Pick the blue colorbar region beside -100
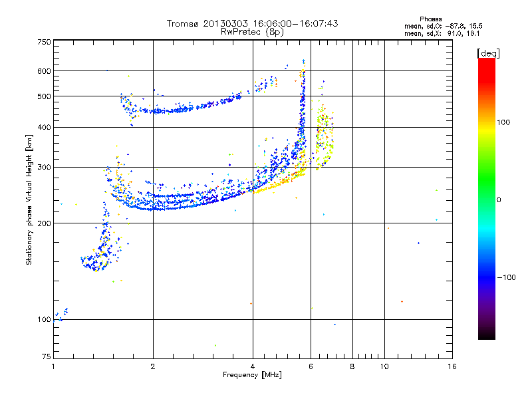Viewport: 532px width, 399px height. coord(486,277)
